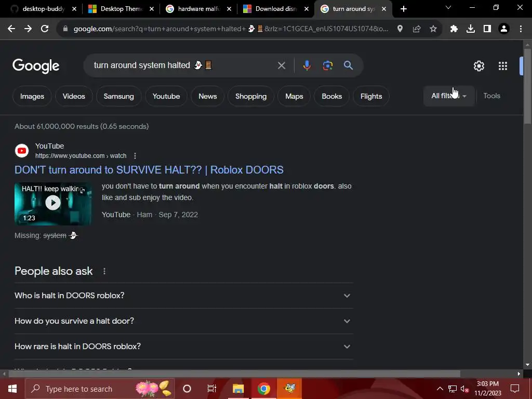Image resolution: width=532 pixels, height=399 pixels.
Task: Click the vertical page scrollbar thumb
Action: pos(527,87)
